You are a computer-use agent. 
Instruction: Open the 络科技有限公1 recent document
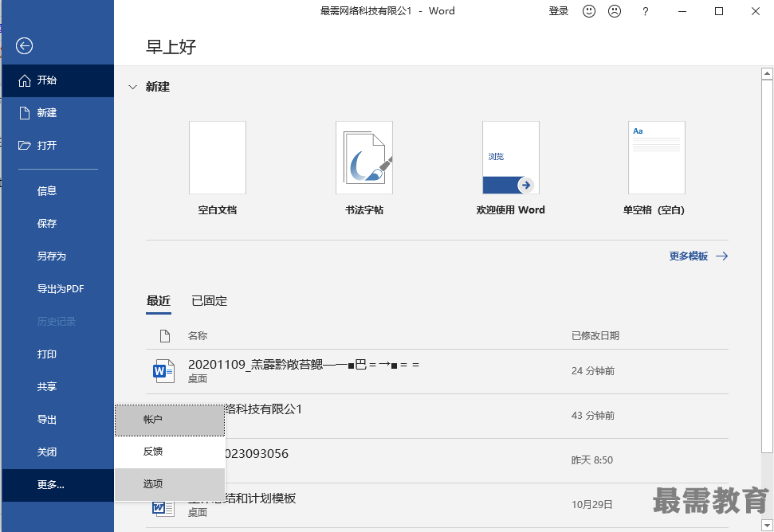[x=437, y=417]
